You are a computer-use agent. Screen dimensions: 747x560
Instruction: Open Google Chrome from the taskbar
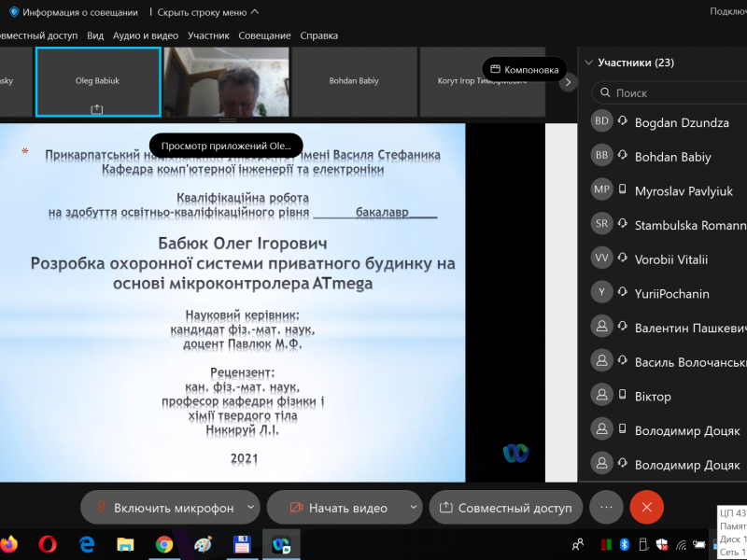[x=164, y=543]
